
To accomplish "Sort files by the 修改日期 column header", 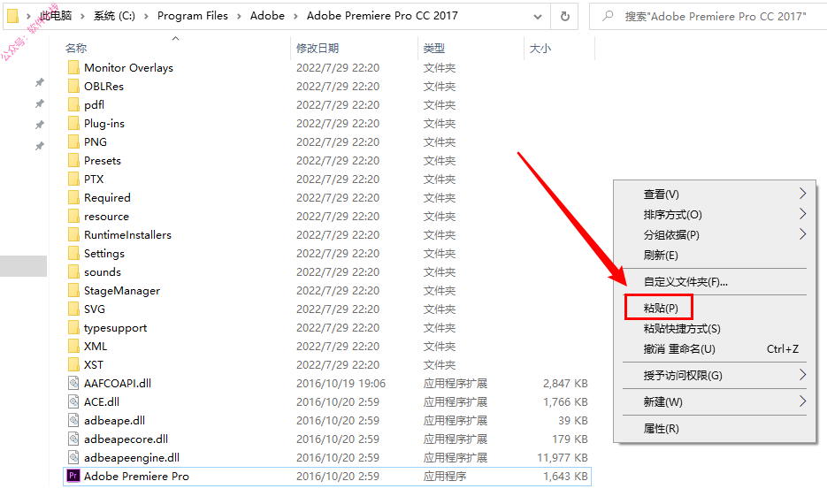I will (x=318, y=48).
